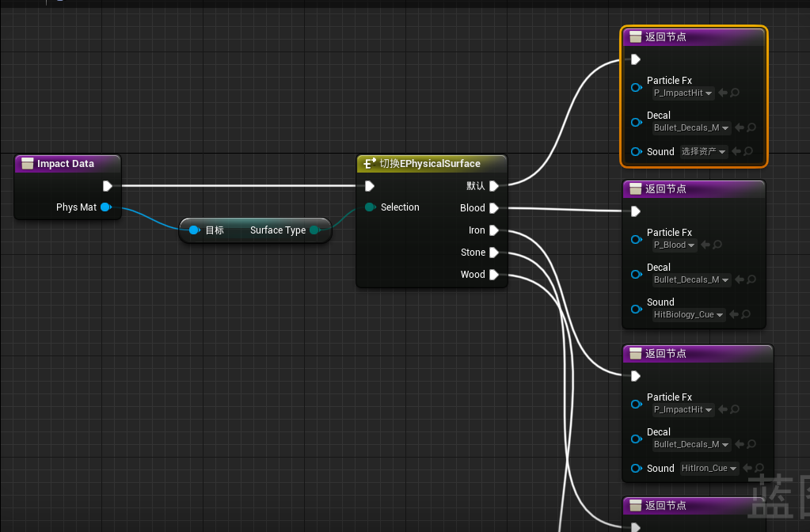
Task: Click execution input pin of HitIron_Cue return node
Action: pos(636,376)
